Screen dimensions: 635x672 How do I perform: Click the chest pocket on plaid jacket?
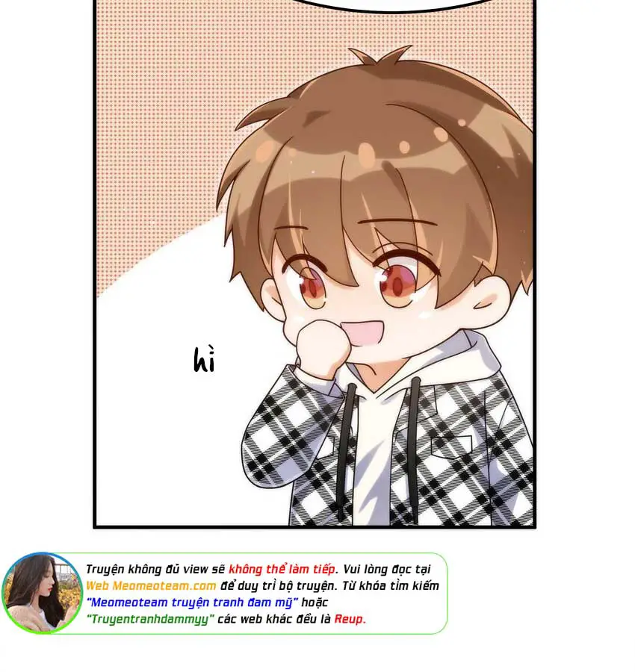pos(451,446)
